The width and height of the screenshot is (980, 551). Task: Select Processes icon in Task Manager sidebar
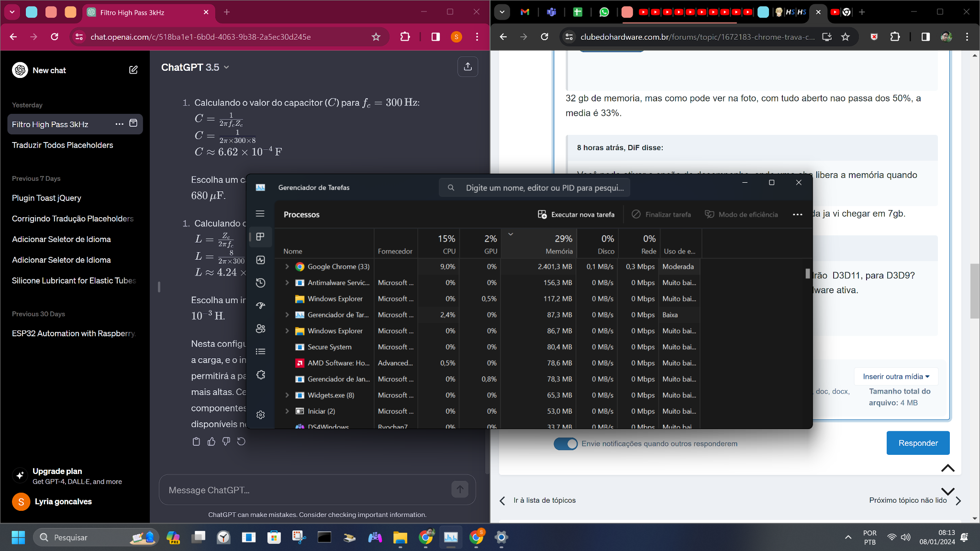[260, 237]
